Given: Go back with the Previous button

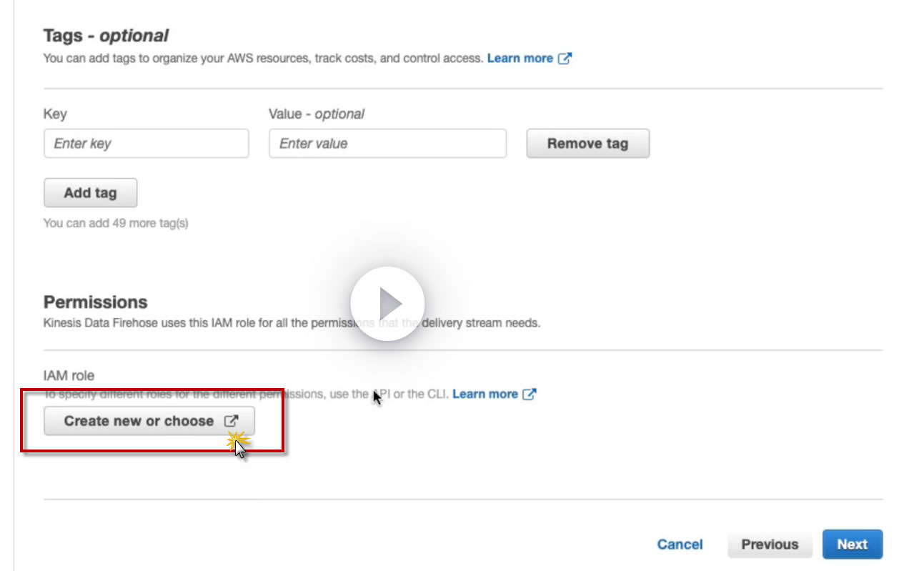Looking at the screenshot, I should (769, 544).
